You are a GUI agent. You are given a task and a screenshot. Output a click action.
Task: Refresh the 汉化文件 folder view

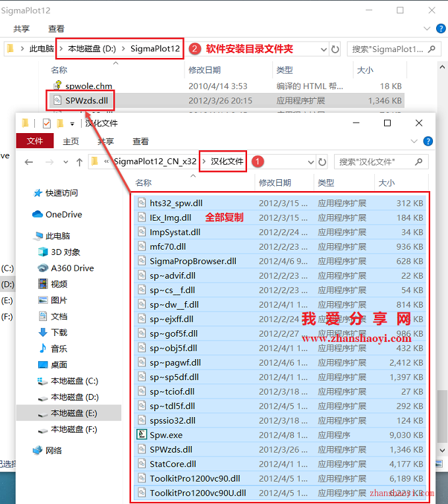322,162
